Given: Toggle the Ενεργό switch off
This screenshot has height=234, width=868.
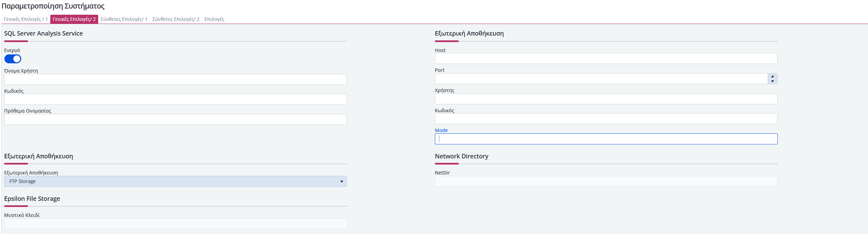Looking at the screenshot, I should (x=13, y=59).
